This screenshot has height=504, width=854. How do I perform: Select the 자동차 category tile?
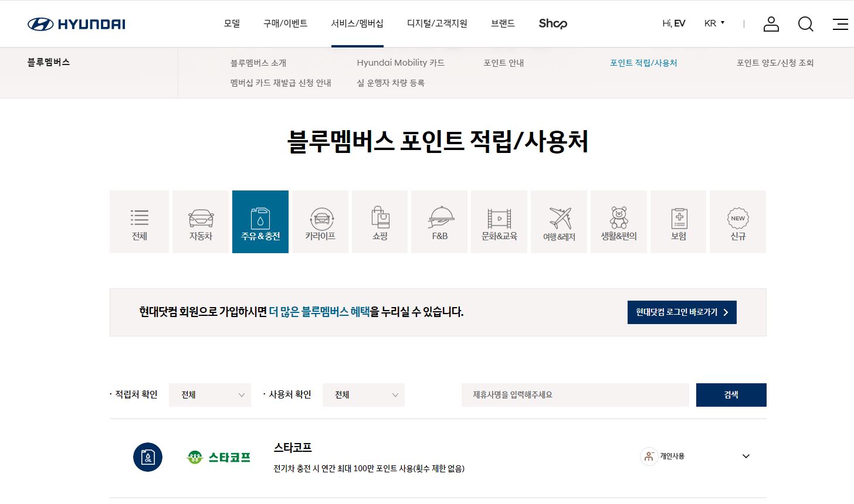click(x=201, y=222)
